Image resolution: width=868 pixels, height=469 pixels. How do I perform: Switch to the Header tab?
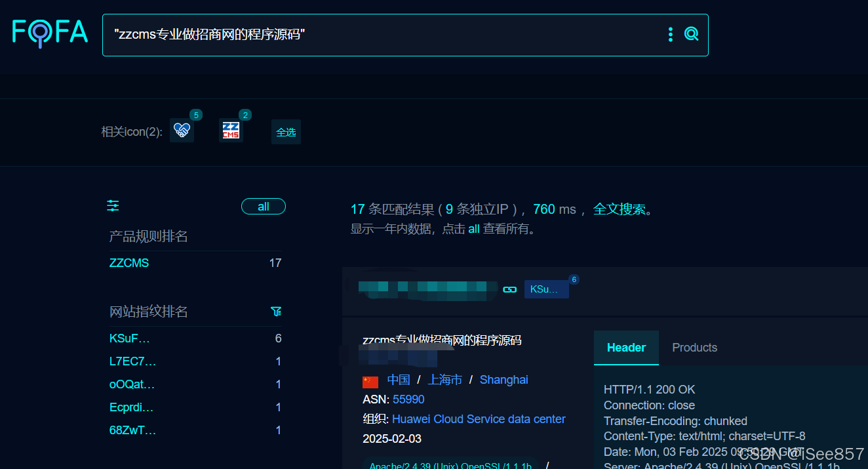coord(626,348)
